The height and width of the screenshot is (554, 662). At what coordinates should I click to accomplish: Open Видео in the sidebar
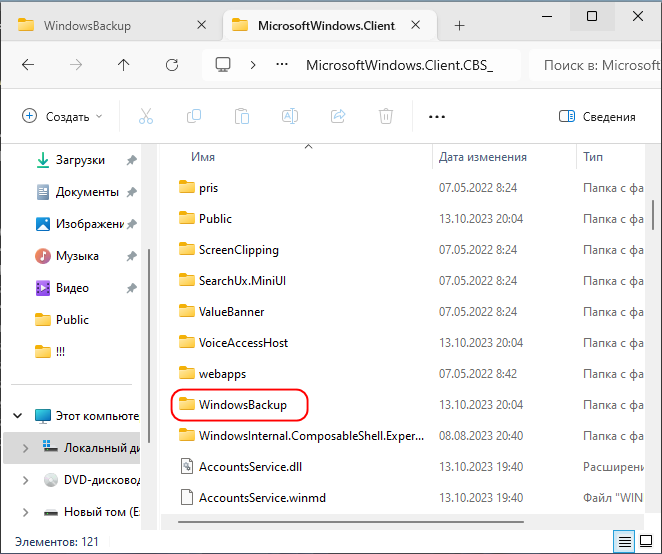pos(62,288)
